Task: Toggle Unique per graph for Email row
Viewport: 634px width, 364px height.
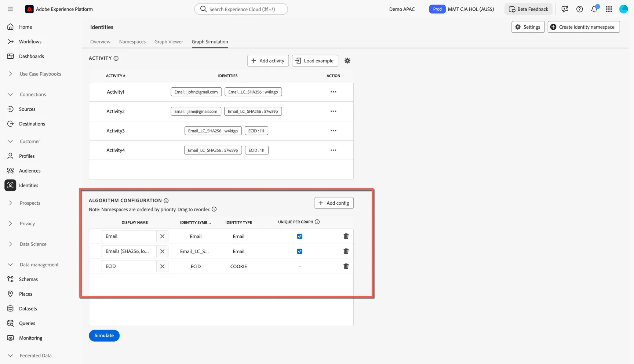Action: coord(300,236)
